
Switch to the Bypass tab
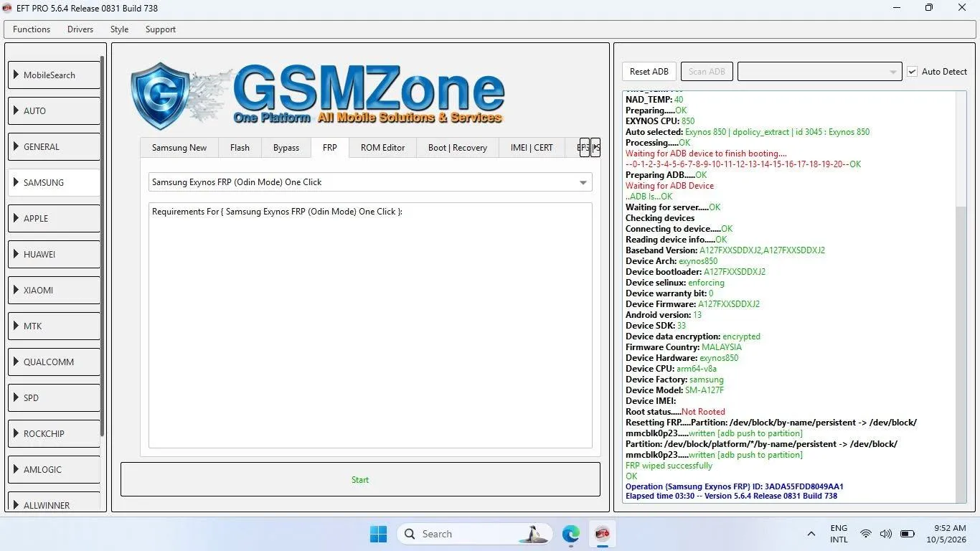click(x=286, y=148)
